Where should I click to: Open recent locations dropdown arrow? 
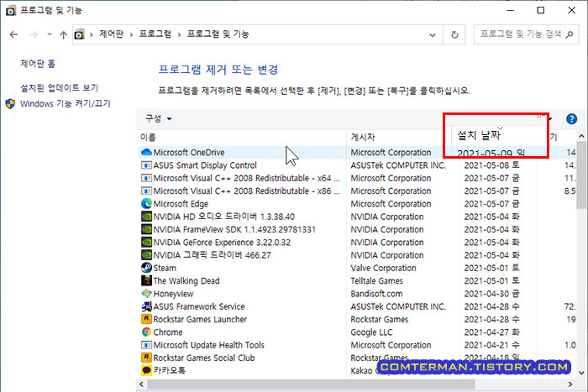click(50, 34)
